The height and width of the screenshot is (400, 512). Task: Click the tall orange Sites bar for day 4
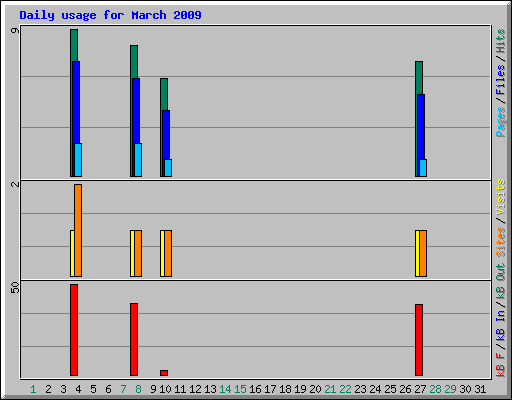click(78, 230)
